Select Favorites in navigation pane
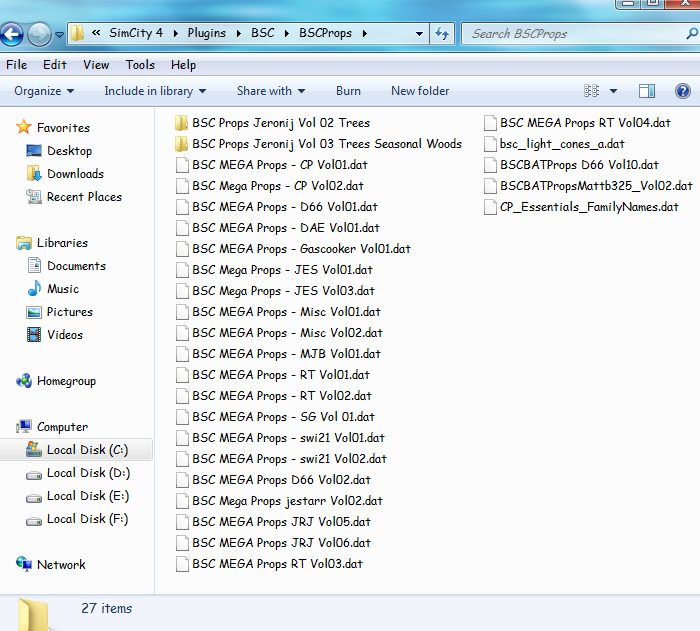Viewport: 700px width, 631px height. point(63,128)
